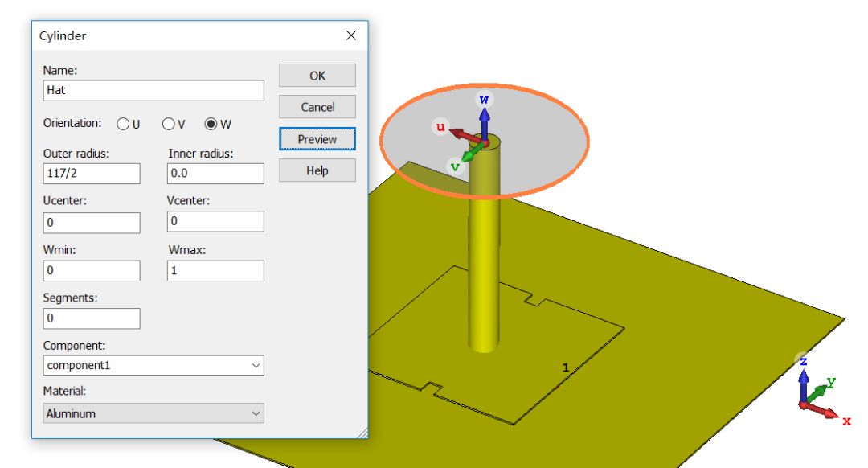
Task: Open Help for the Cylinder dialog
Action: 317,170
